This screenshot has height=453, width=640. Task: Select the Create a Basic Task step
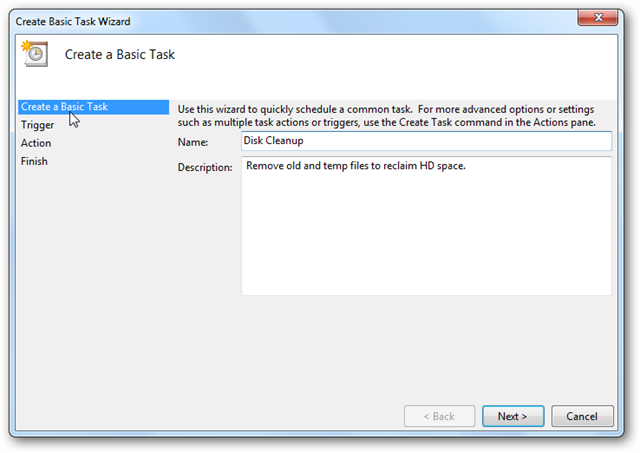(93, 107)
